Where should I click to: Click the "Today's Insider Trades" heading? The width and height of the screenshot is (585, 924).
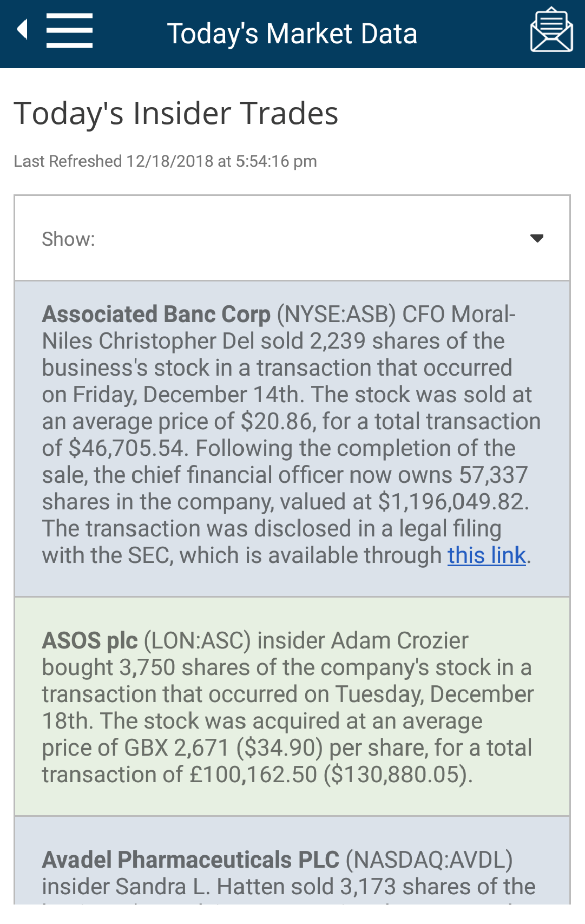(176, 114)
